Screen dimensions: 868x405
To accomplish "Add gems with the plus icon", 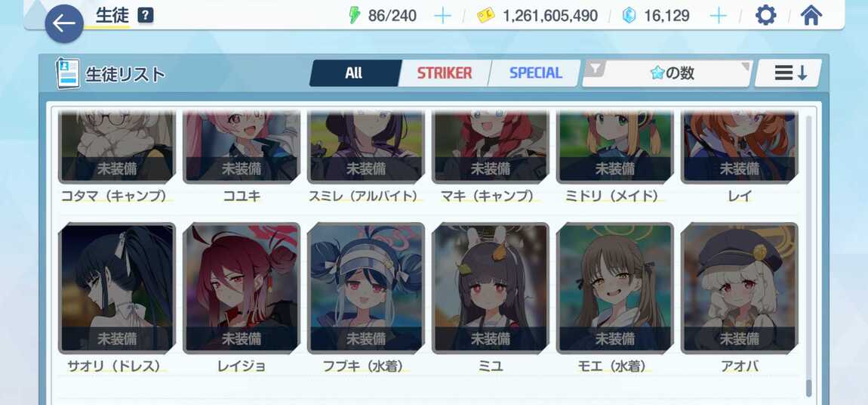I will [718, 16].
